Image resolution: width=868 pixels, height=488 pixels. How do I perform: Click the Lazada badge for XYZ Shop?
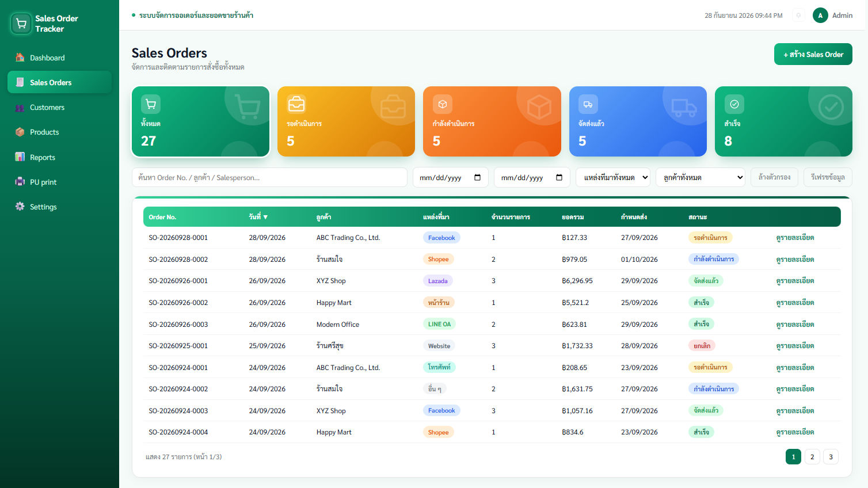click(x=438, y=281)
